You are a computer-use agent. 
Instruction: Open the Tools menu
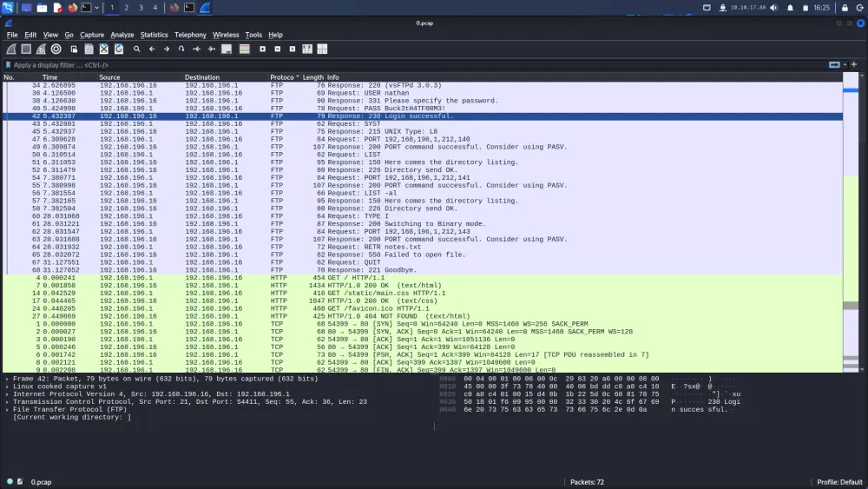pos(253,35)
